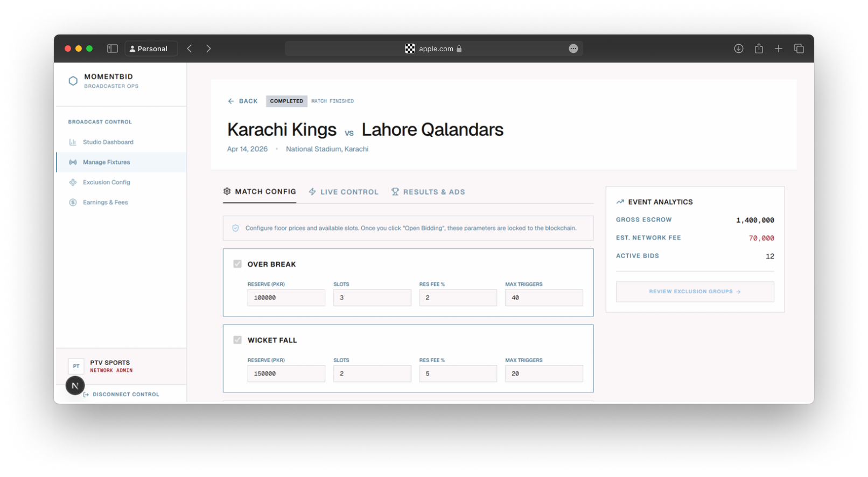The width and height of the screenshot is (868, 477).
Task: Click Gross Escrow value 1,400,000
Action: (755, 220)
